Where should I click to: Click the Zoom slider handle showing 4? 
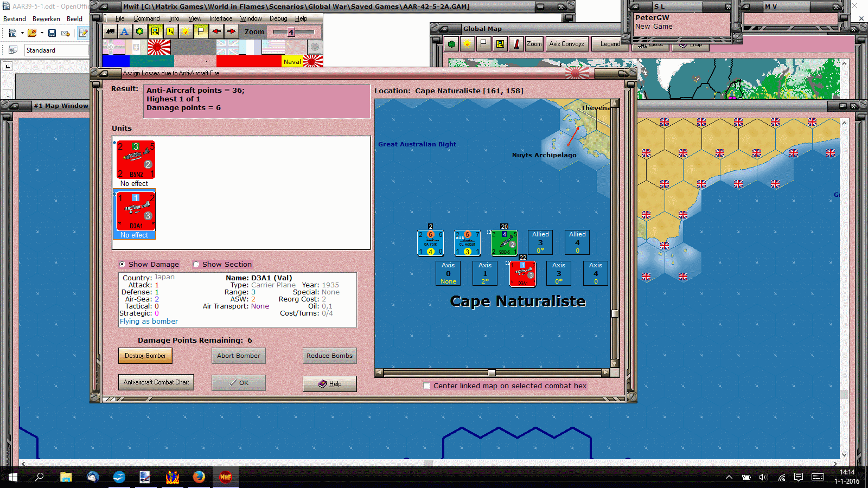[x=291, y=32]
